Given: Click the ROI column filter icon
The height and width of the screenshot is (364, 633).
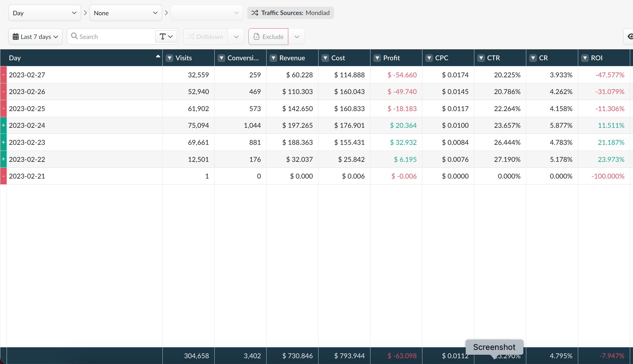Looking at the screenshot, I should tap(585, 58).
